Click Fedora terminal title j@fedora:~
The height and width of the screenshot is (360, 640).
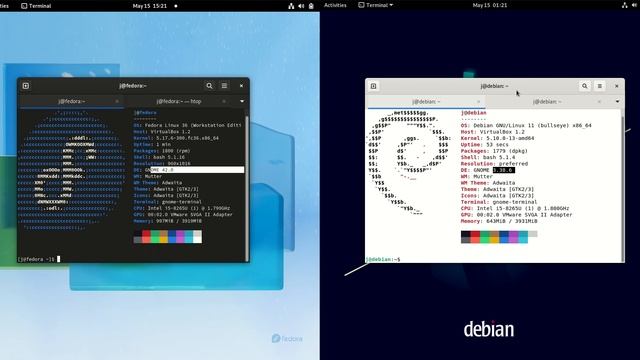click(133, 86)
